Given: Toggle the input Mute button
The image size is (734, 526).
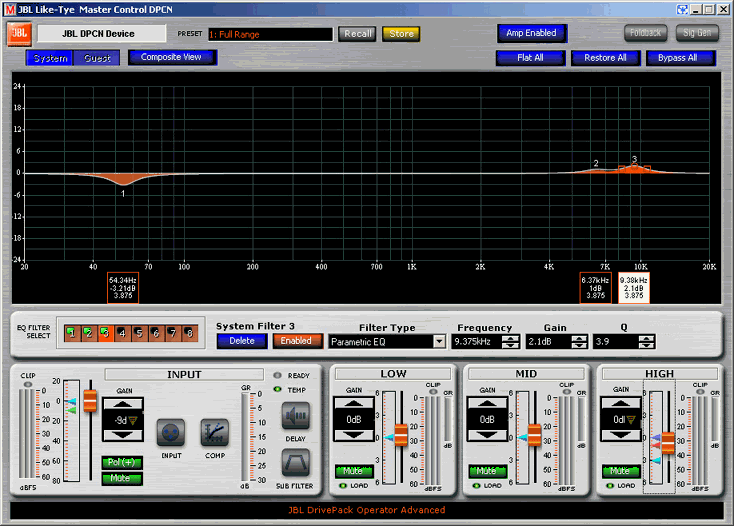Looking at the screenshot, I should (x=122, y=478).
